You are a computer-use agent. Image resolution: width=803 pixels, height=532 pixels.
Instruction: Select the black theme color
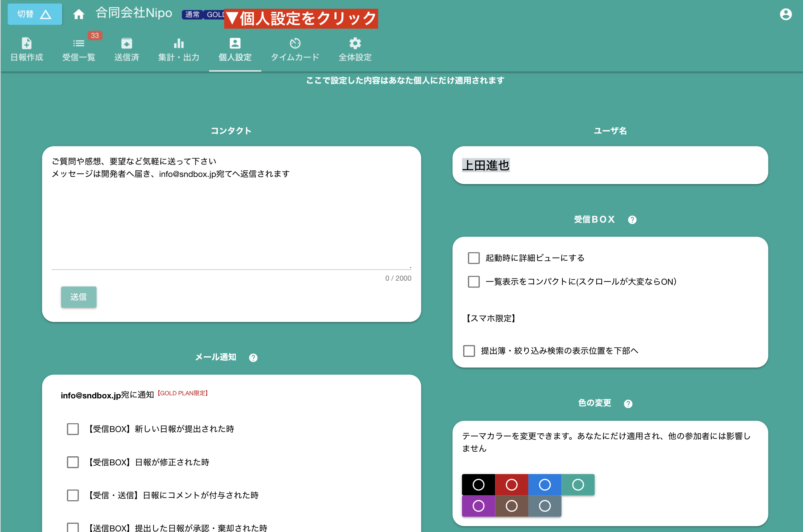coord(478,485)
